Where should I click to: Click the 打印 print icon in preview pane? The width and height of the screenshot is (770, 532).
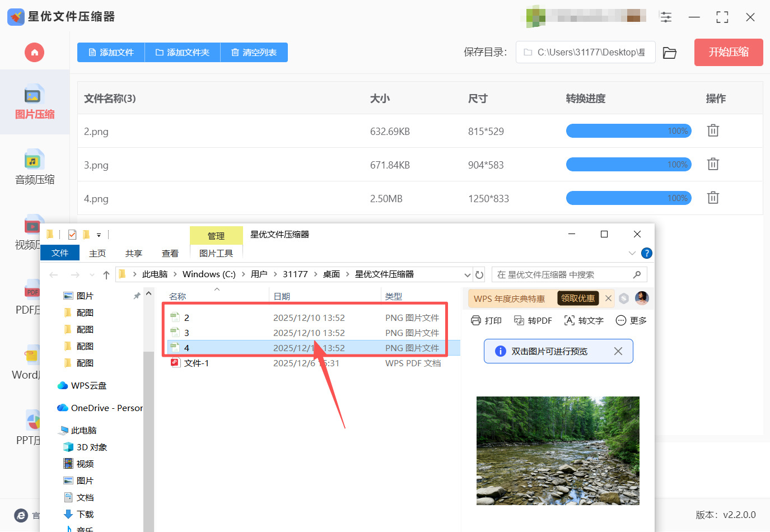point(486,320)
